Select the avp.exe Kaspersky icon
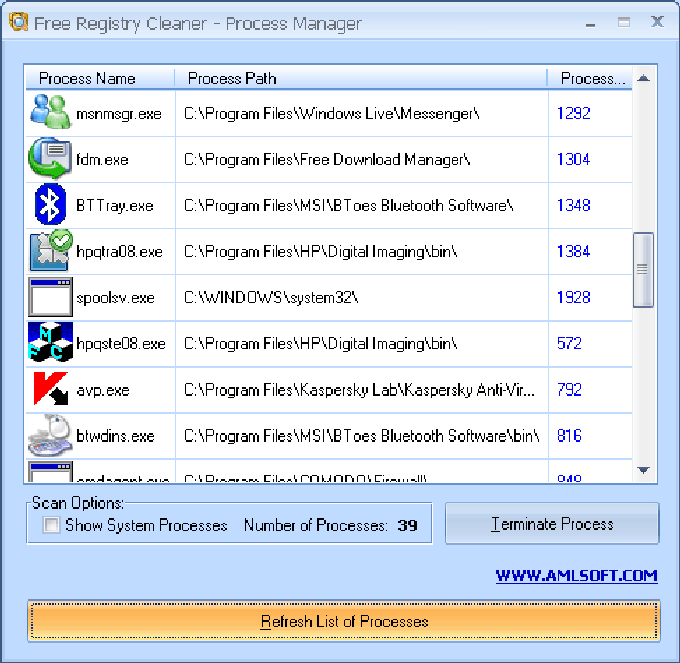 tap(51, 389)
